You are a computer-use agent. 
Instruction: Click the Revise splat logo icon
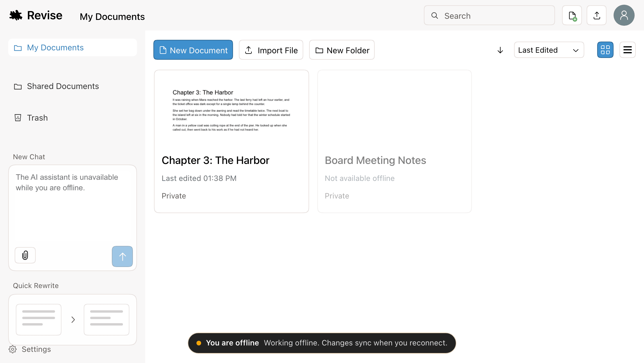coord(16,16)
